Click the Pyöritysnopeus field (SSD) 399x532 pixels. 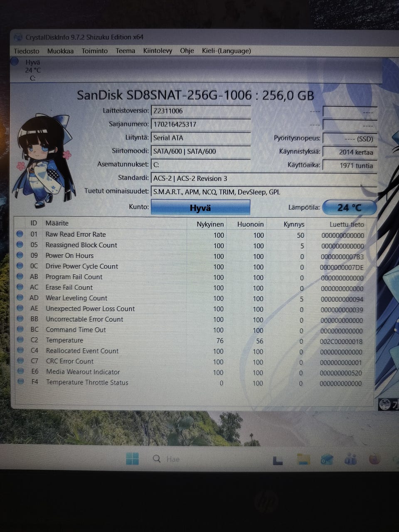tap(350, 139)
